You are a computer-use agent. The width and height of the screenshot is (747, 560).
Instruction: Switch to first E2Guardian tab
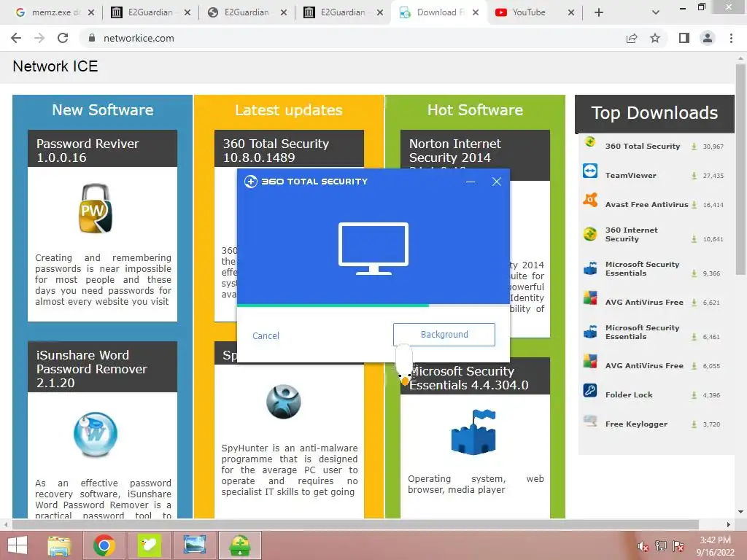coord(149,12)
